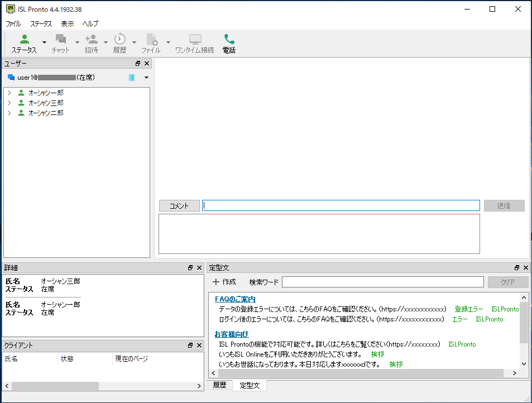The height and width of the screenshot is (403, 532).
Task: Click the 現在のページ column header
Action: pos(132,358)
